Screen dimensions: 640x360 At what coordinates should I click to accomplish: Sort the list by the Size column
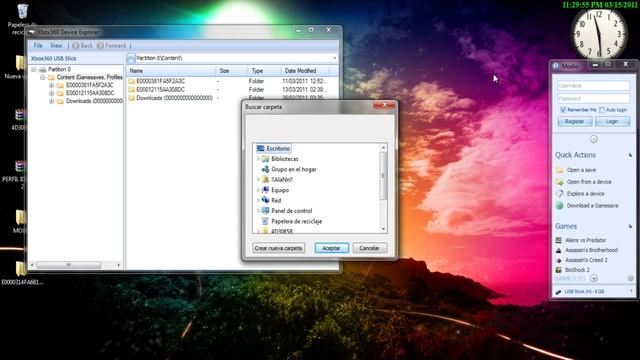point(232,71)
